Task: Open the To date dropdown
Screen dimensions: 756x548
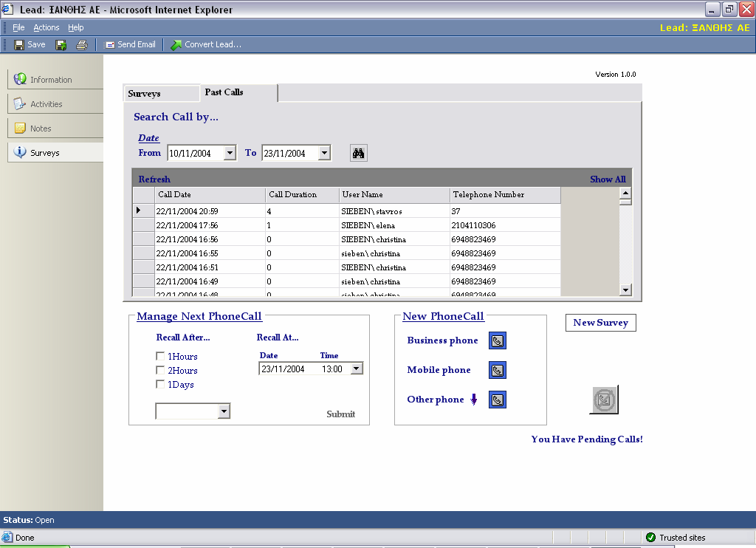Action: 325,153
